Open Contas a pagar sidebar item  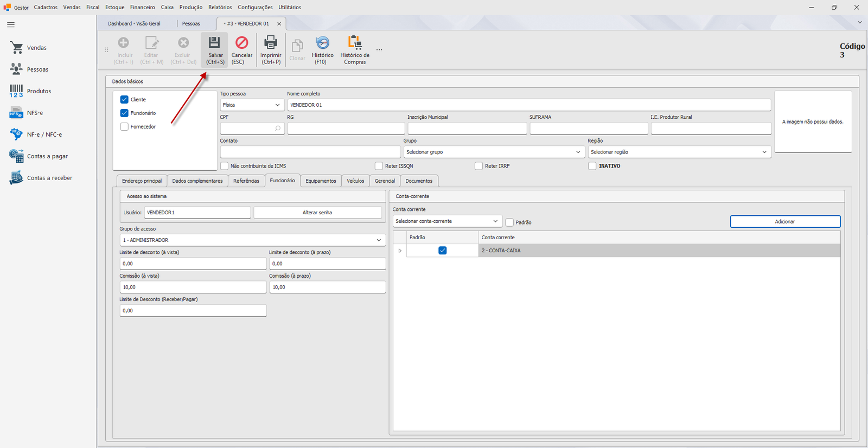tap(39, 156)
